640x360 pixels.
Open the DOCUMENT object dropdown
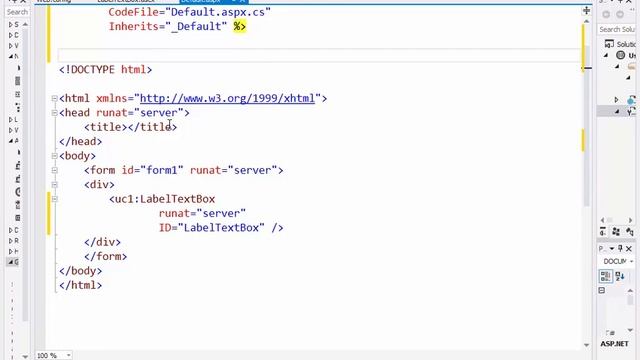tap(631, 261)
